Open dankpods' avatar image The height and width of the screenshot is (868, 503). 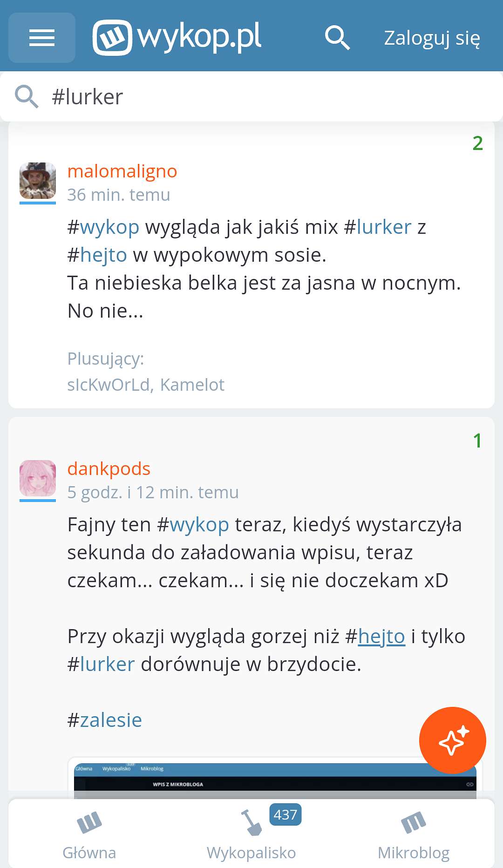click(38, 478)
